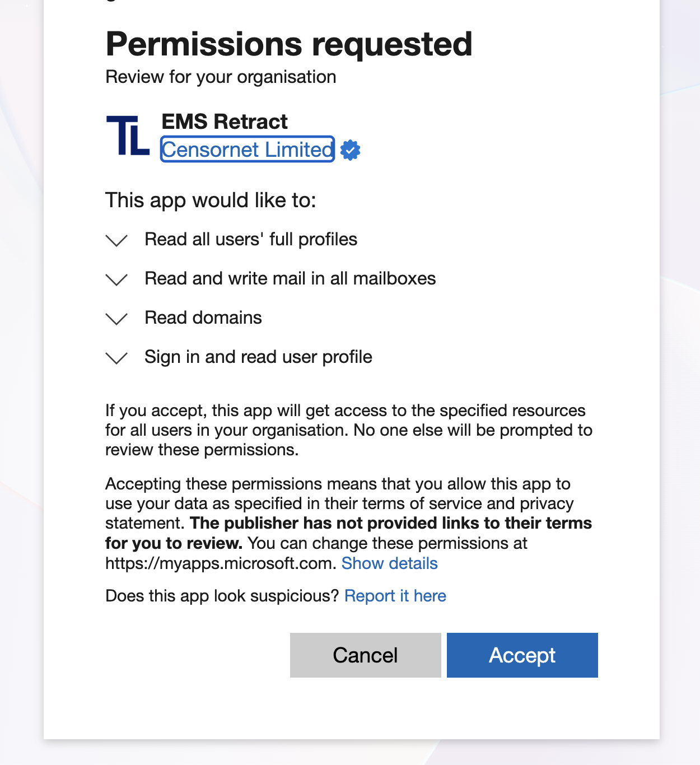Click the TL app logo
Viewport: 700px width, 765px height.
(x=128, y=136)
